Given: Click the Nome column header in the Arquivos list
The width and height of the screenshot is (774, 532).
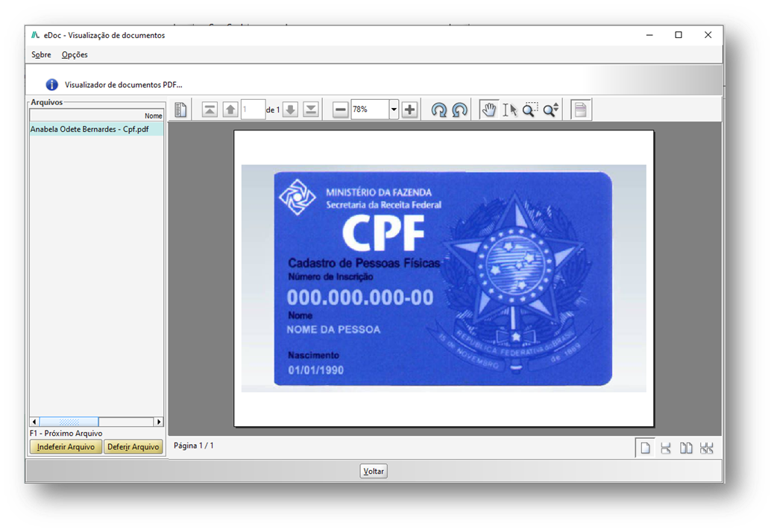Looking at the screenshot, I should tap(97, 115).
